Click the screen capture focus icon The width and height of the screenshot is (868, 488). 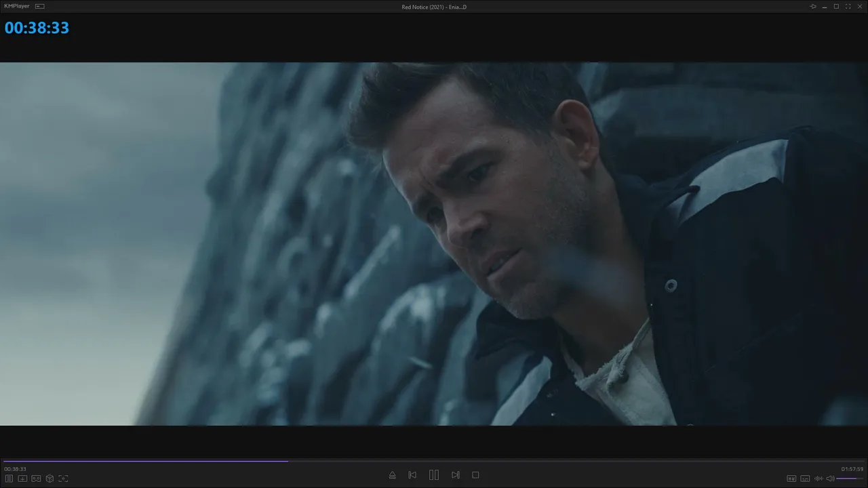(x=63, y=479)
